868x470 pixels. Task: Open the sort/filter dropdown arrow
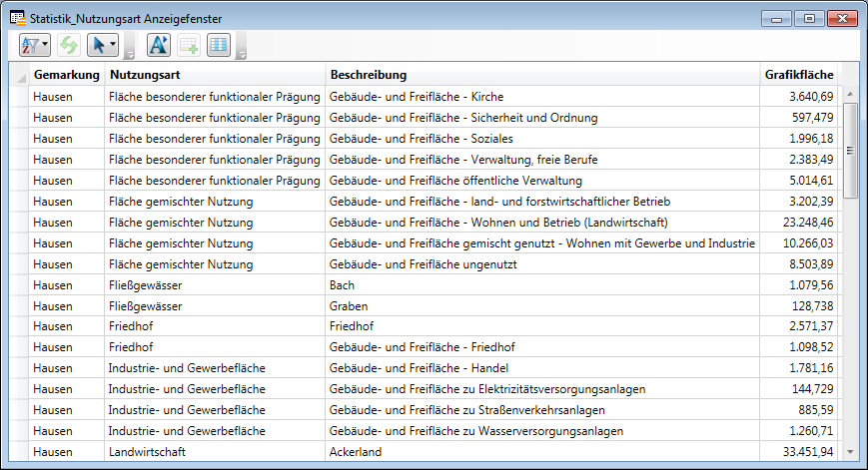(46, 45)
